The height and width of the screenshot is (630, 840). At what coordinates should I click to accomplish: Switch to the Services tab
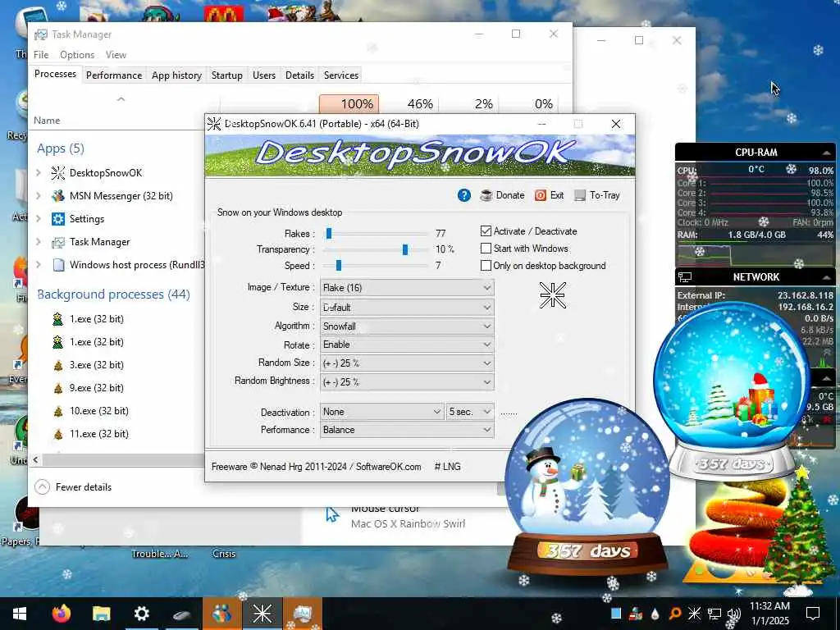(x=340, y=75)
